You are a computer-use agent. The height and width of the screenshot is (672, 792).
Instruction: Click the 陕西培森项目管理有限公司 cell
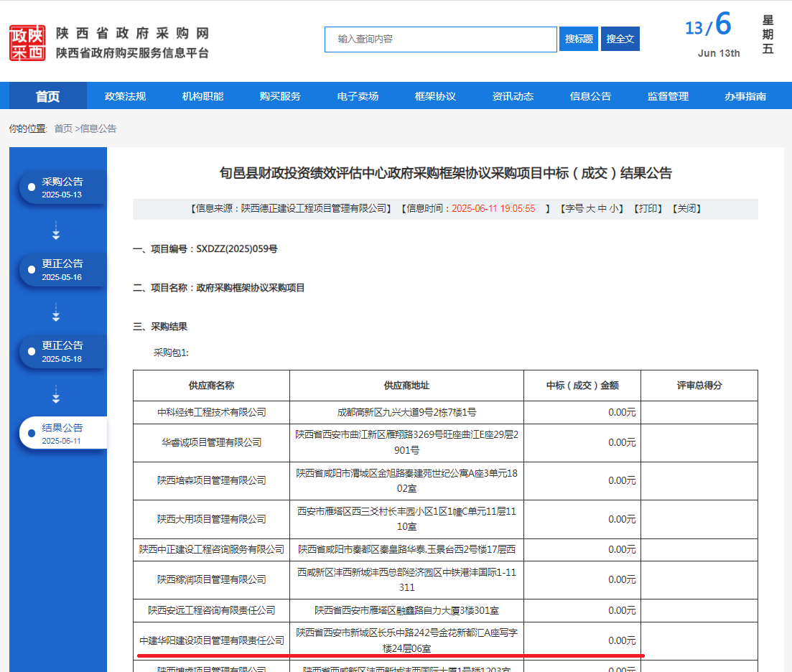(x=212, y=480)
